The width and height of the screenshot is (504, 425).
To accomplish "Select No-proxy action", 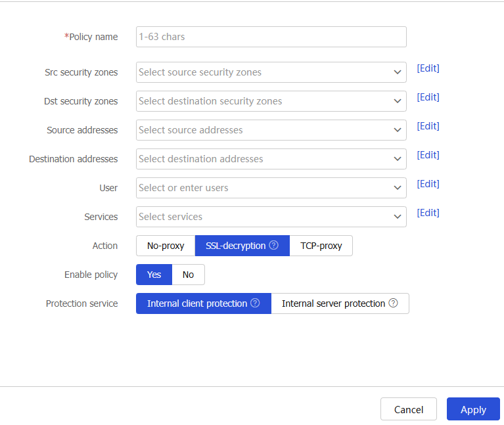I will [x=166, y=246].
